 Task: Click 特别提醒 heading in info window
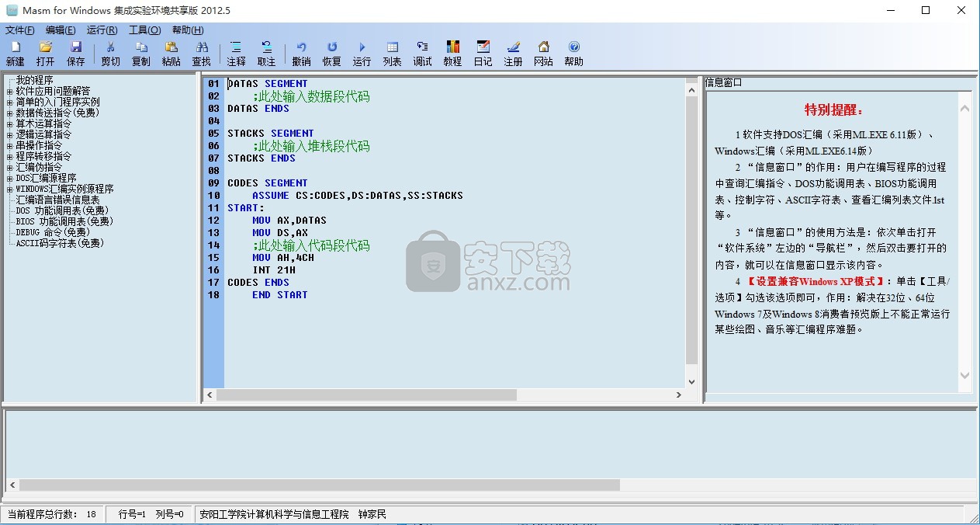[833, 110]
